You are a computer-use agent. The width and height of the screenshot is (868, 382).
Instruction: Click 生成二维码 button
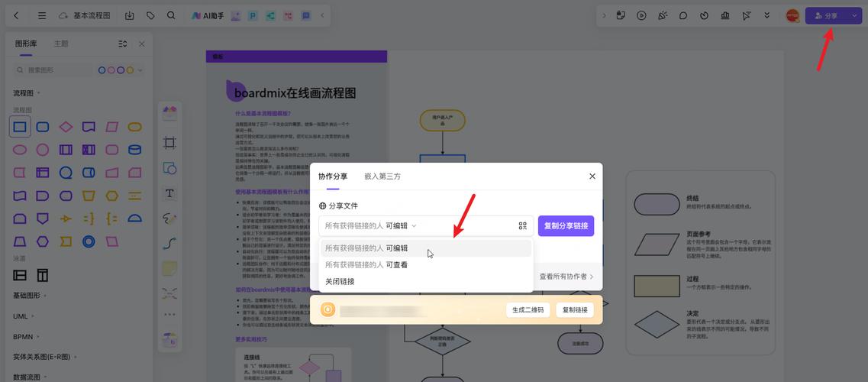(528, 310)
